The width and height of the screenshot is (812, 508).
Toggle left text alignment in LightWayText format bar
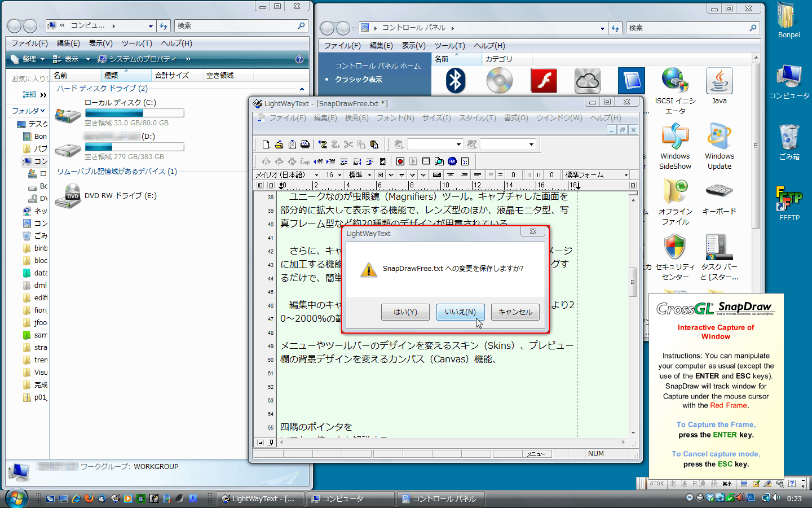click(x=437, y=175)
